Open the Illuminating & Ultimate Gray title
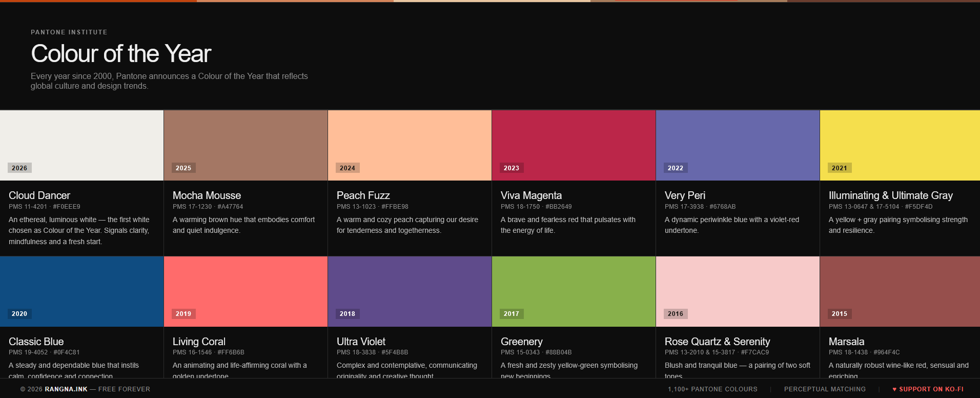980x398 pixels. [x=891, y=195]
